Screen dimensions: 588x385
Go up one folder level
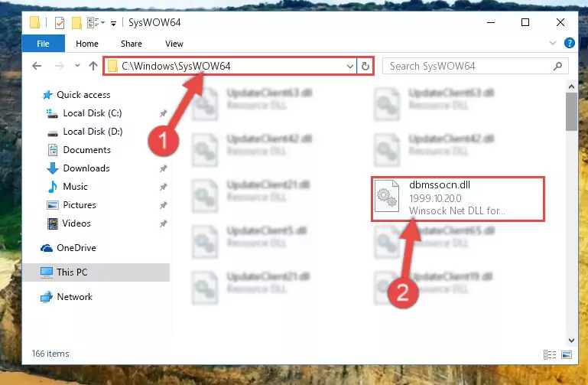click(93, 66)
